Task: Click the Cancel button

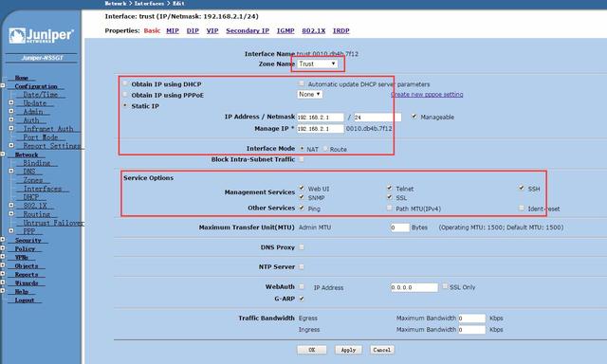Action: (382, 350)
